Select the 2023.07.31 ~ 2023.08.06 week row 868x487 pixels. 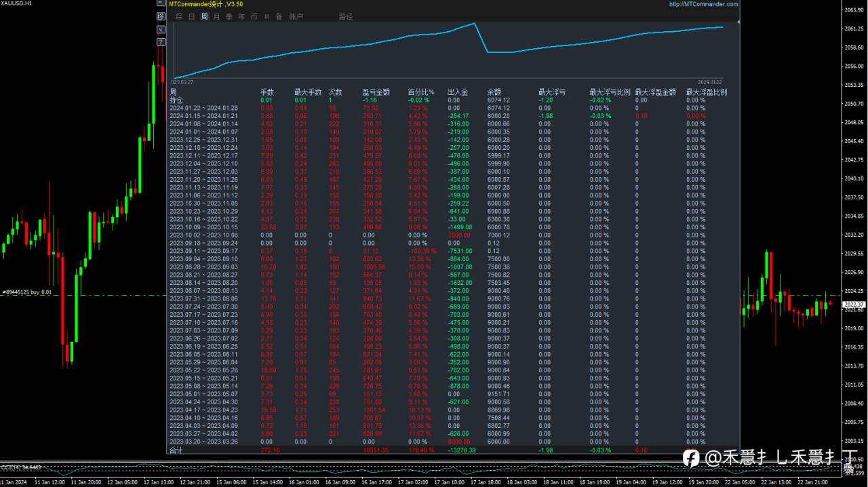click(x=453, y=298)
